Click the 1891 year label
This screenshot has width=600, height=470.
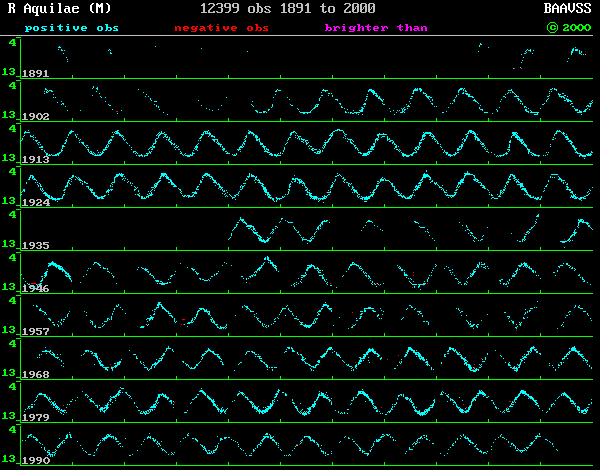tap(36, 74)
